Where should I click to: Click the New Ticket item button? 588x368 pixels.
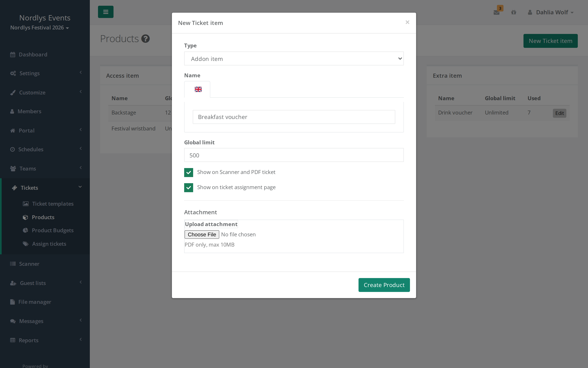pyautogui.click(x=550, y=41)
